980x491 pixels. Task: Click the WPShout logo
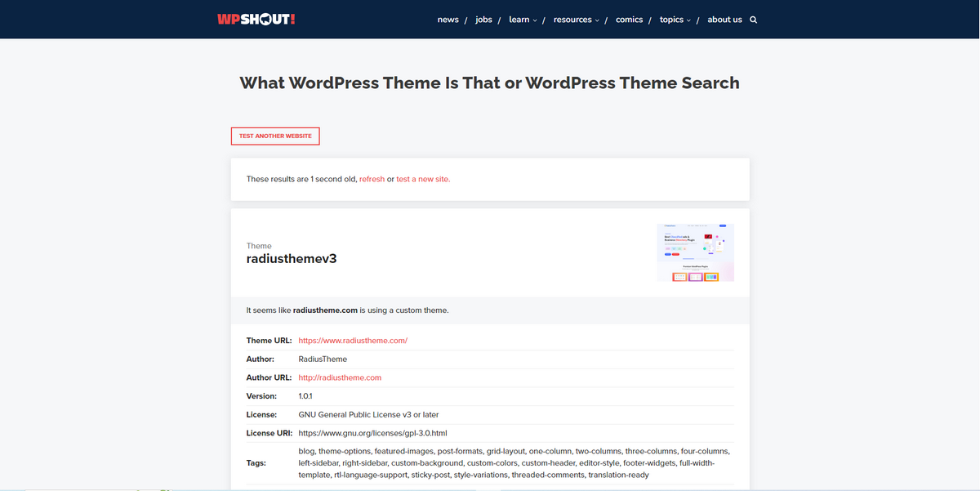[x=256, y=19]
